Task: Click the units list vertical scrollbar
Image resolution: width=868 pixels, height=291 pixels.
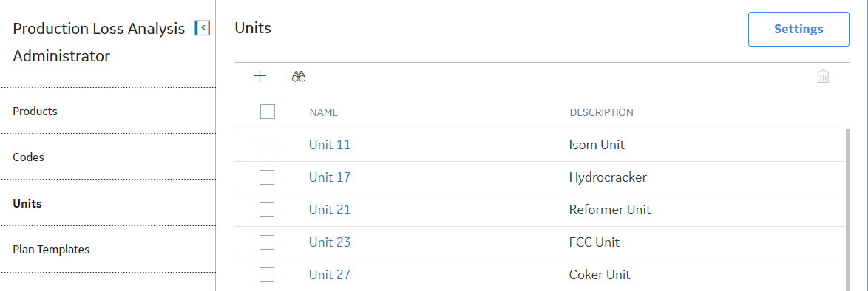Action: pos(847,210)
